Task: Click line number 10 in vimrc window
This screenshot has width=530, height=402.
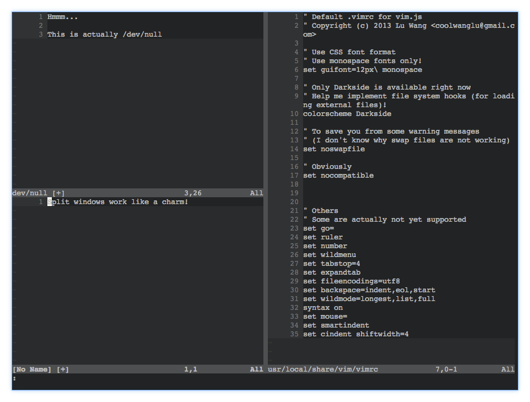Action: point(294,114)
